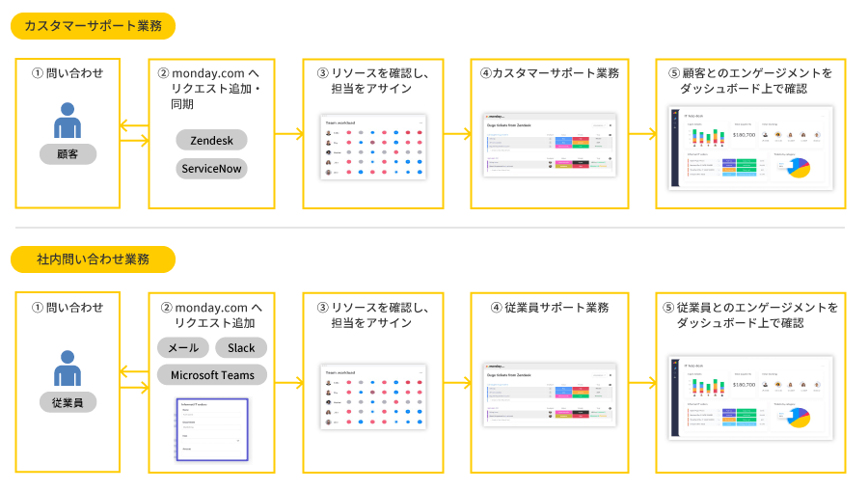This screenshot has height=490, width=868.
Task: Click the ④カスタマーサポート業務 heading
Action: (x=550, y=73)
